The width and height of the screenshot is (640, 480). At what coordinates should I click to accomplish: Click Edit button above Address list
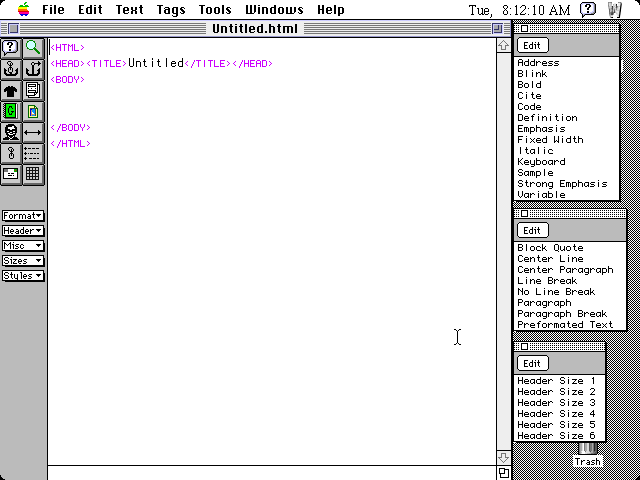tap(532, 46)
